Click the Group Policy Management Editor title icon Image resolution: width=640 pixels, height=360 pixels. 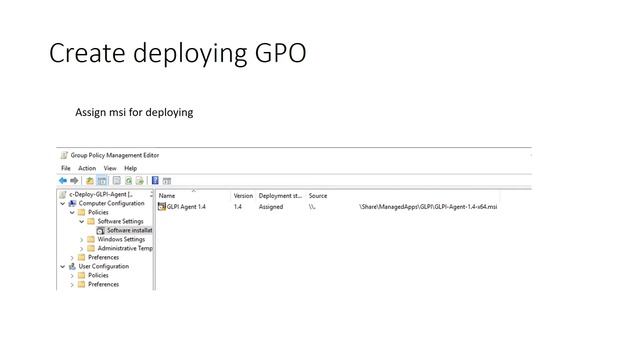[64, 155]
